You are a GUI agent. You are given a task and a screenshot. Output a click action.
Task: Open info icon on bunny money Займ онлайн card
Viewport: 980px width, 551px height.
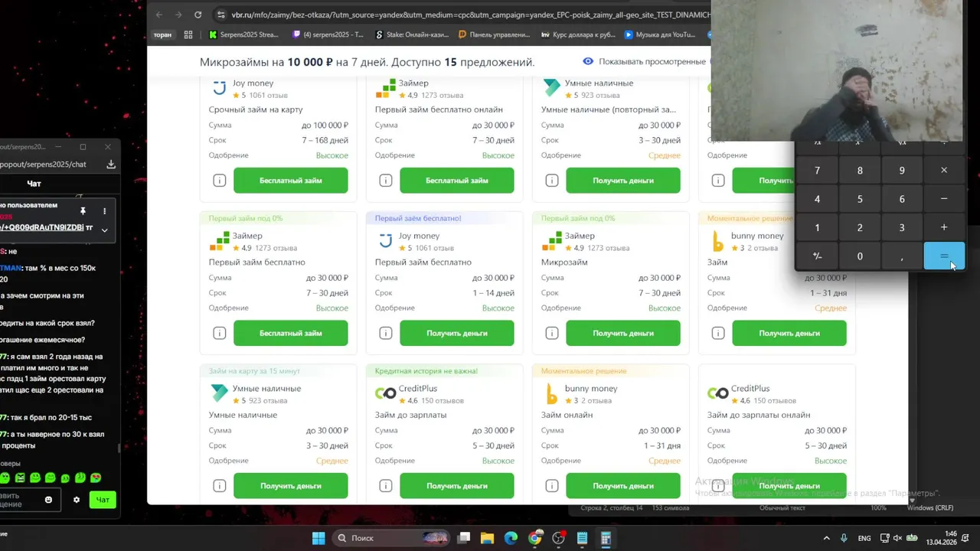551,486
